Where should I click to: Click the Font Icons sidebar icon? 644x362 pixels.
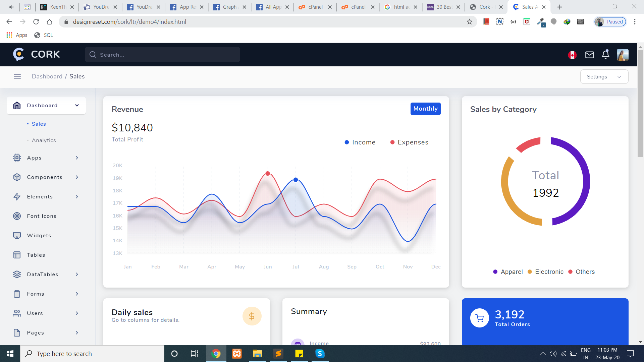coord(17,216)
